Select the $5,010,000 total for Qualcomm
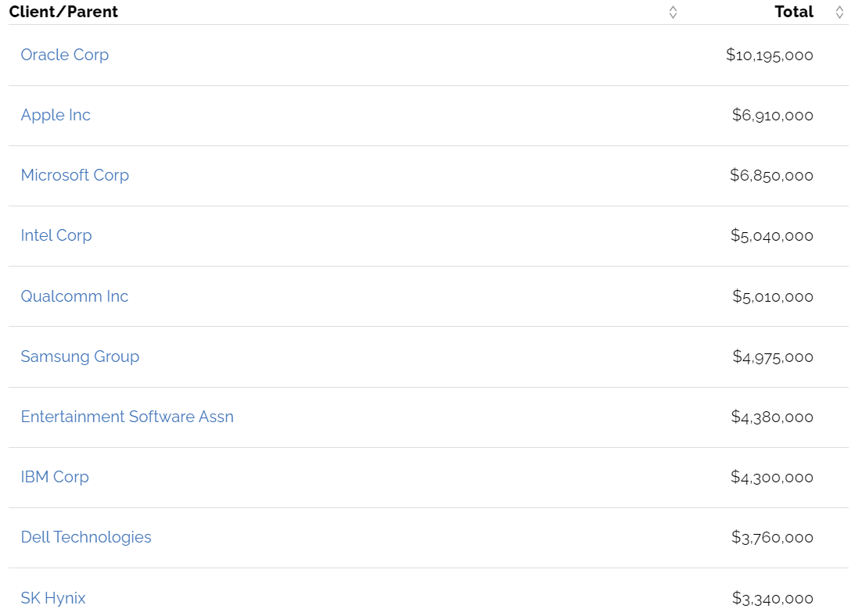The width and height of the screenshot is (855, 616). click(773, 296)
